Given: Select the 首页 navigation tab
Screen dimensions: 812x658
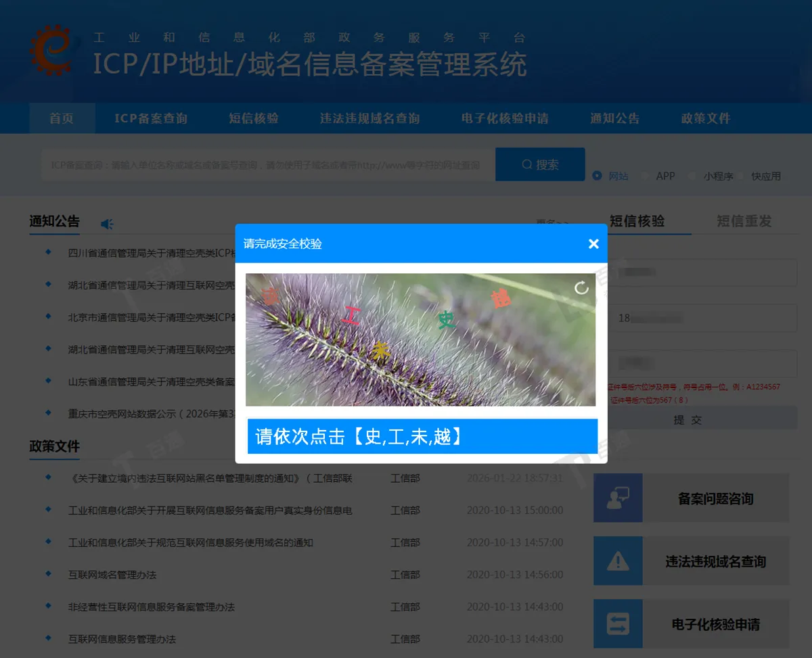Looking at the screenshot, I should [62, 118].
